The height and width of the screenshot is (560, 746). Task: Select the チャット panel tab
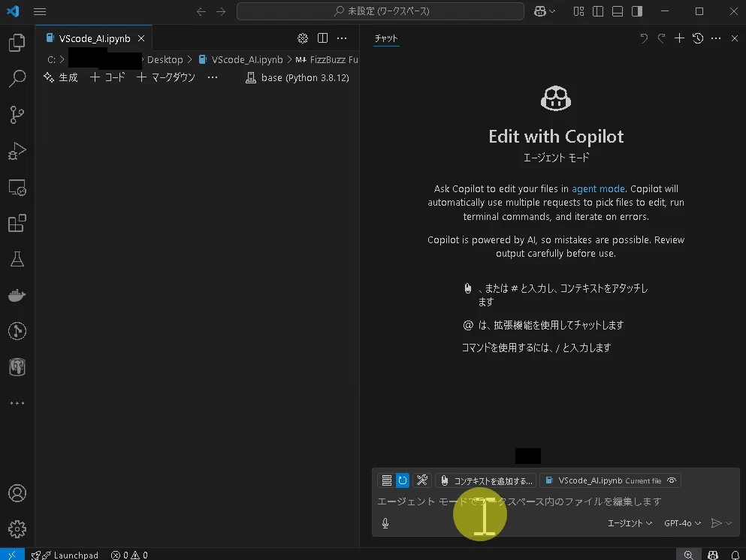click(x=386, y=38)
